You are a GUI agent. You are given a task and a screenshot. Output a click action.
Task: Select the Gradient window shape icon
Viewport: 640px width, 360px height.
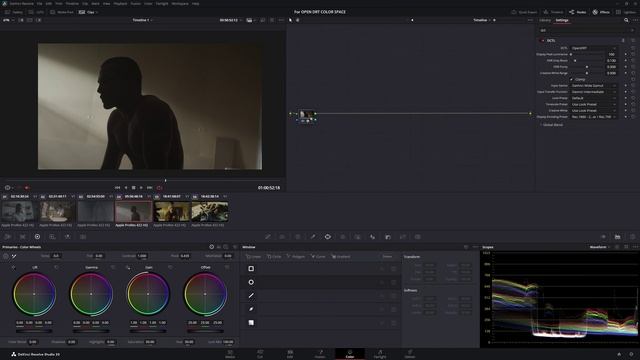[x=251, y=322]
